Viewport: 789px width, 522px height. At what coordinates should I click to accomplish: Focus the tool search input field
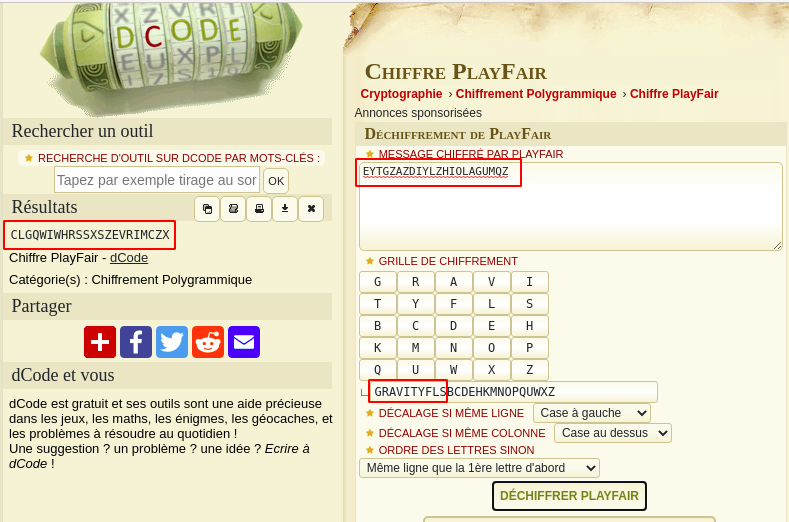[157, 180]
